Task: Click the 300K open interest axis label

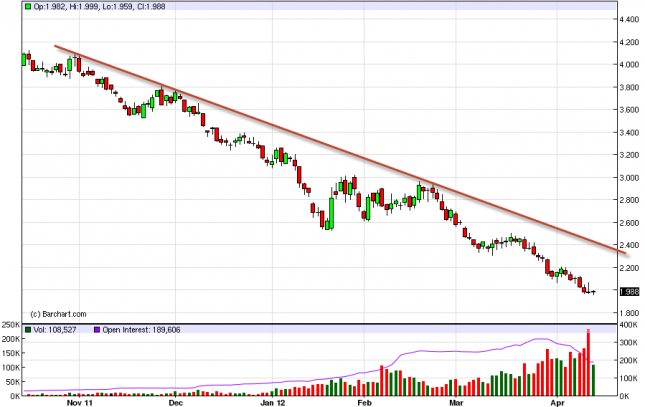Action: [628, 343]
